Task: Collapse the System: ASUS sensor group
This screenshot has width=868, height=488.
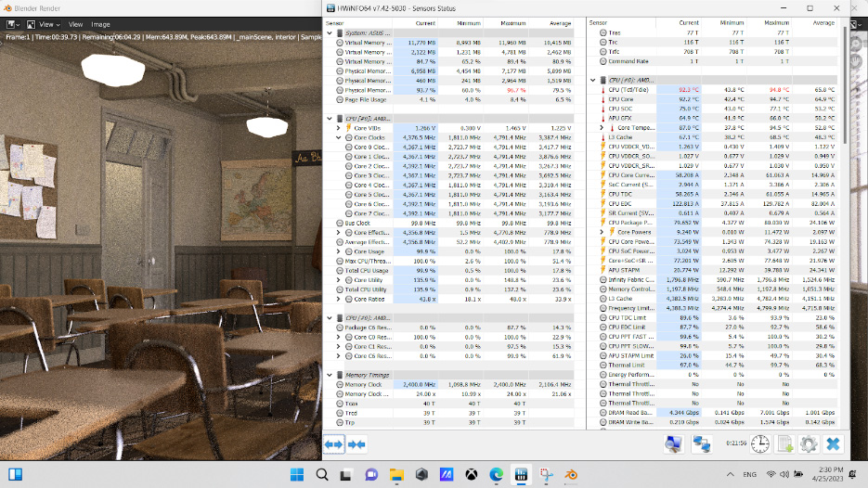Action: pyautogui.click(x=330, y=33)
